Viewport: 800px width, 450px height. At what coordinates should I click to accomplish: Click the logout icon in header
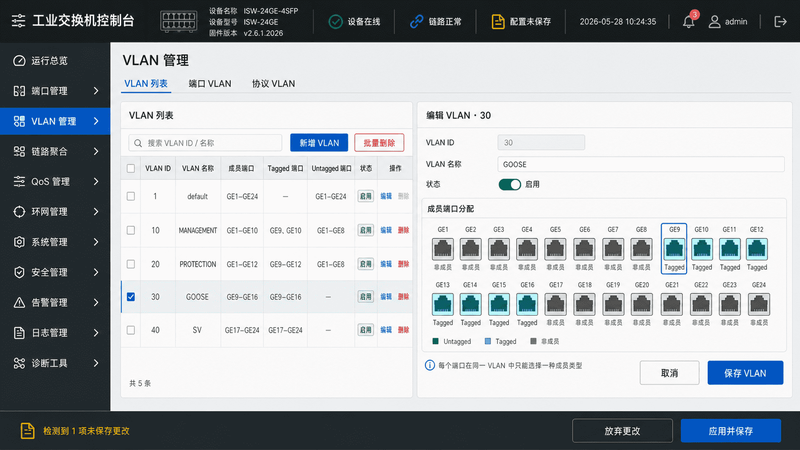coord(780,21)
